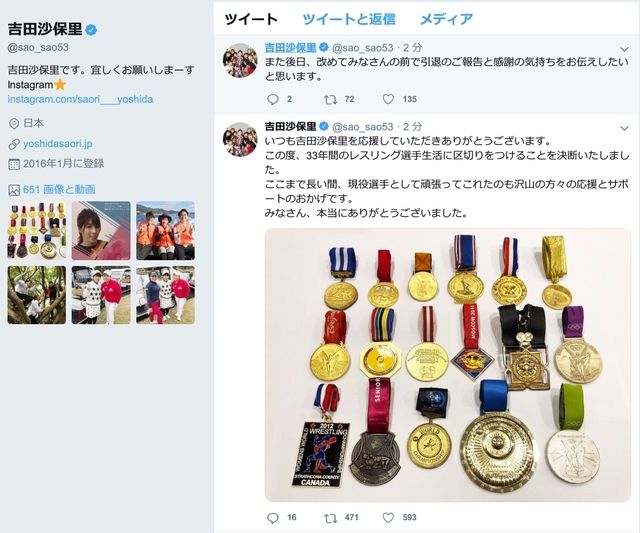
Task: Open the medals thumbnail in the media grid
Action: pos(37,231)
